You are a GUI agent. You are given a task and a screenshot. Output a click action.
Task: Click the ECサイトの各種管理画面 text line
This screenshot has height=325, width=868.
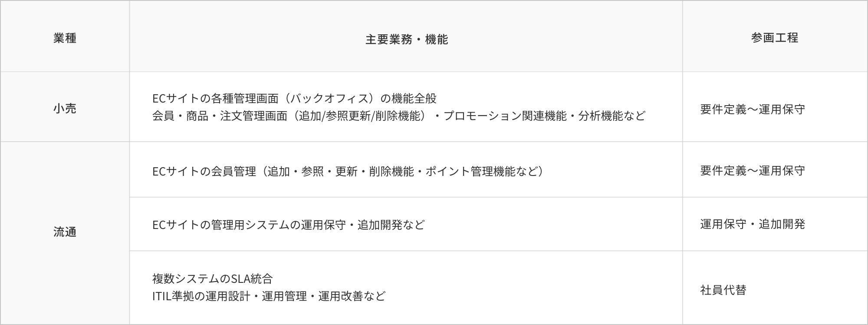coord(294,99)
